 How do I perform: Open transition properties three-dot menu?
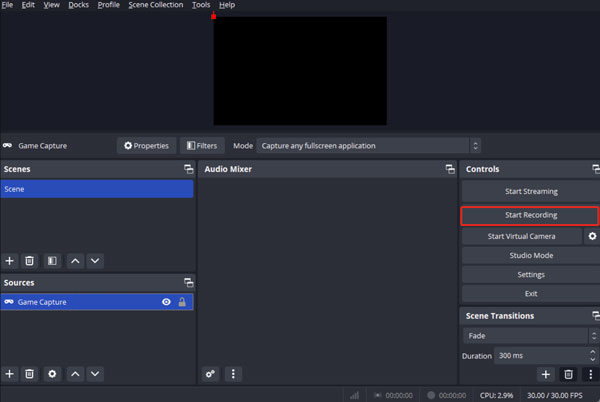pyautogui.click(x=590, y=374)
